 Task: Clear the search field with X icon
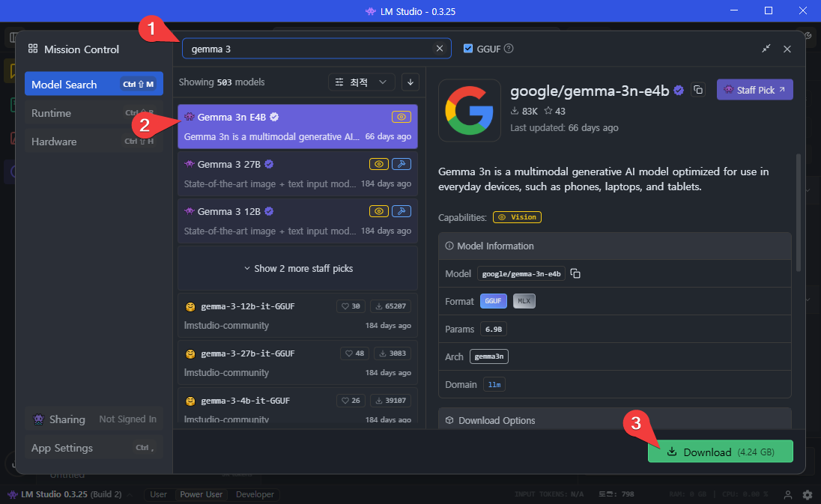coord(440,49)
